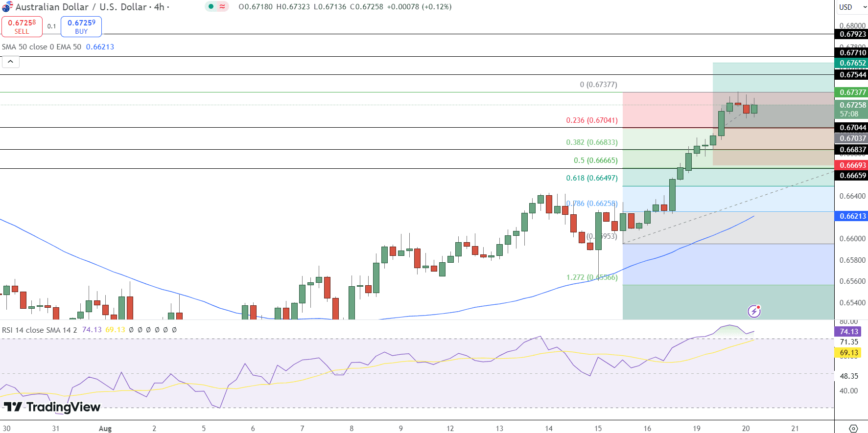Click the Fib label 0.786 (0.66258)
Screen dimensions: 868x433
tap(592, 204)
